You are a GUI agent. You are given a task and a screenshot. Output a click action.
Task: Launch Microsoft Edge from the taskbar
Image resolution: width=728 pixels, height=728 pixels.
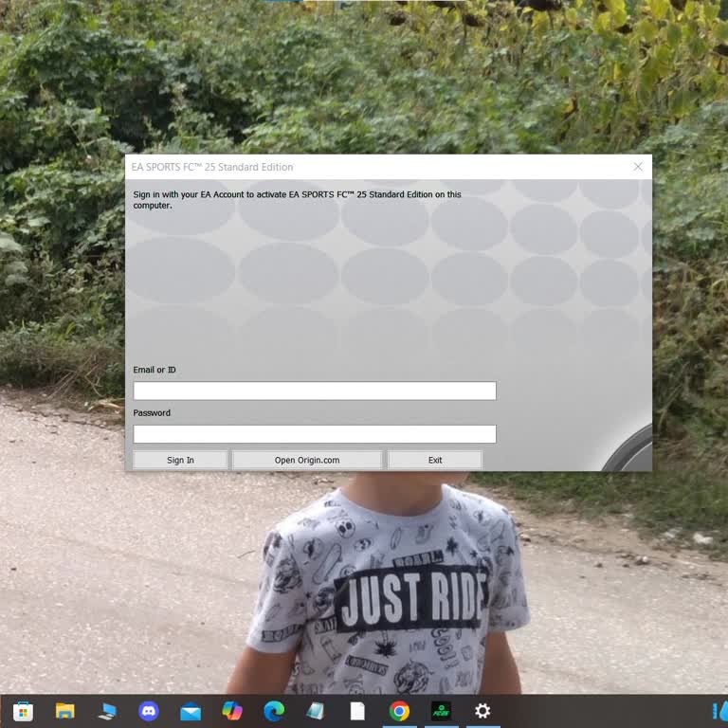[x=274, y=711]
